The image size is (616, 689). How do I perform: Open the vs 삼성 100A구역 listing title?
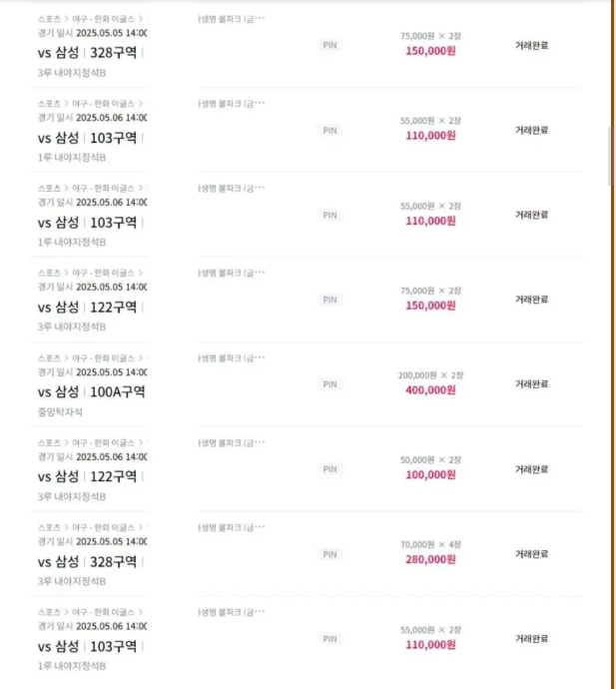[x=92, y=391]
